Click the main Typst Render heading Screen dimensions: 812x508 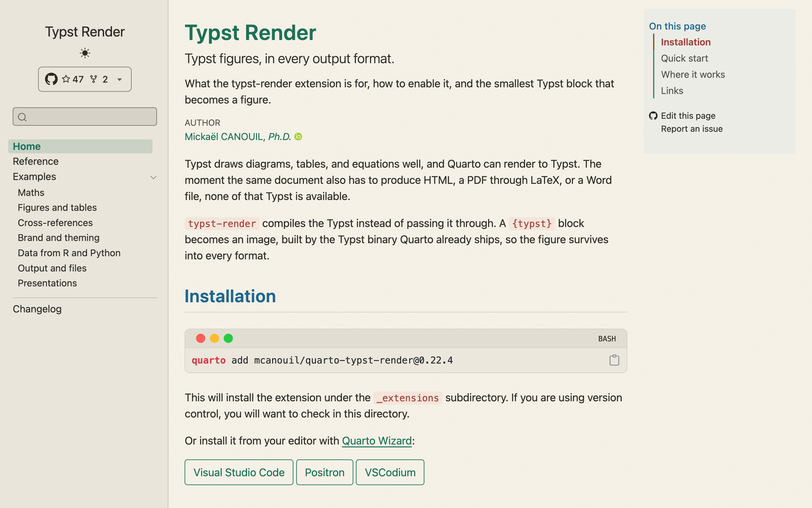pos(250,33)
